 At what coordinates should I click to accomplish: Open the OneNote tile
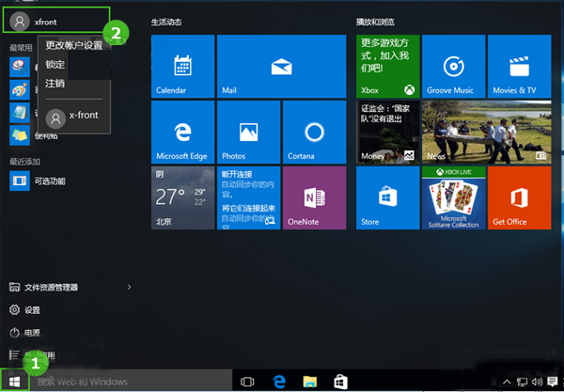314,197
